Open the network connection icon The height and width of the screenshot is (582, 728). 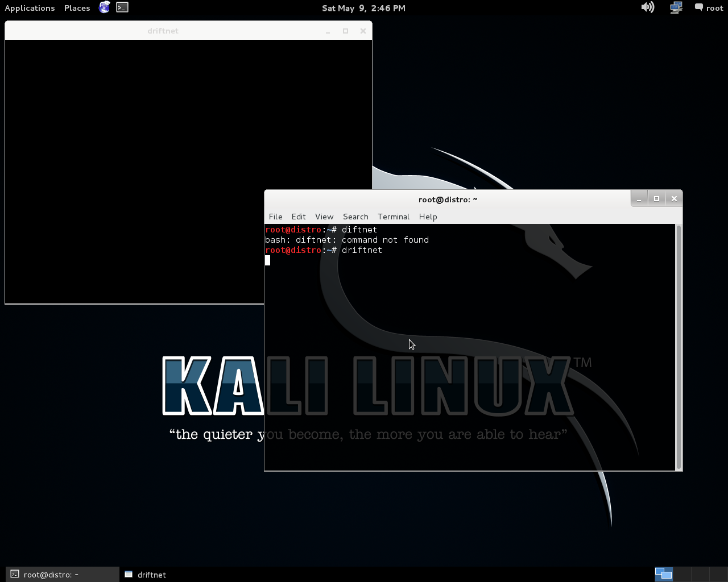tap(676, 7)
